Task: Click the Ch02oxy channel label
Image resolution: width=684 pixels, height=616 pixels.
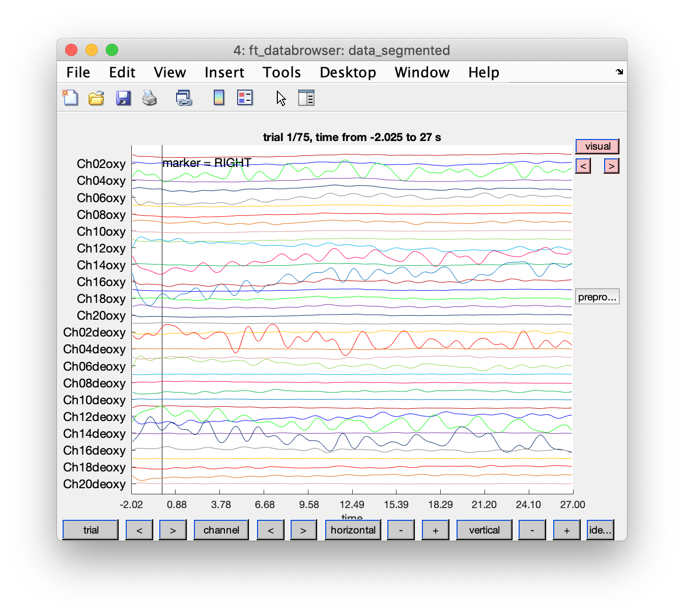Action: click(101, 164)
